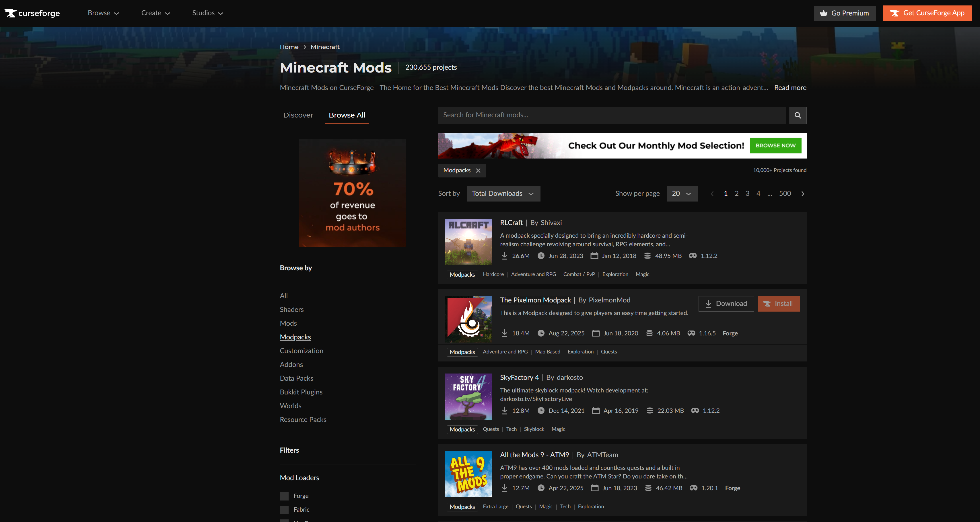The image size is (980, 522).
Task: Click the Go Premium button
Action: [x=845, y=13]
